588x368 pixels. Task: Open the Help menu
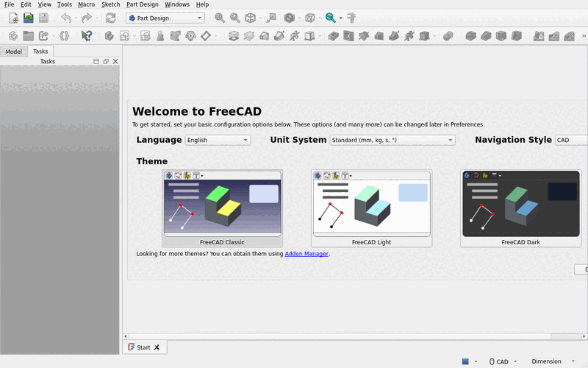[x=202, y=4]
